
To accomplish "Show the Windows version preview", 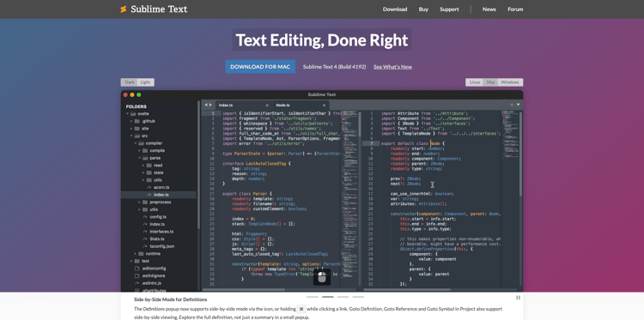I will coord(510,82).
